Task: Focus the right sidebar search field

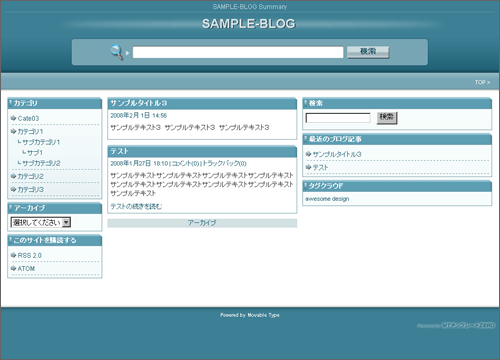Action: click(338, 118)
